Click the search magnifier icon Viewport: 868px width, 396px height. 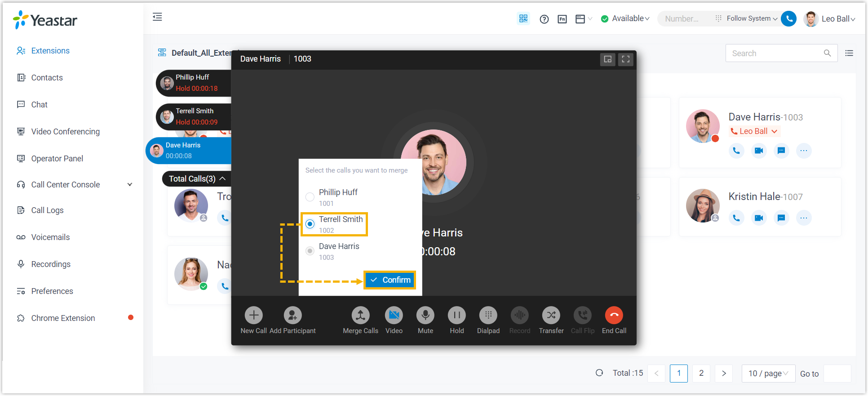pos(827,53)
